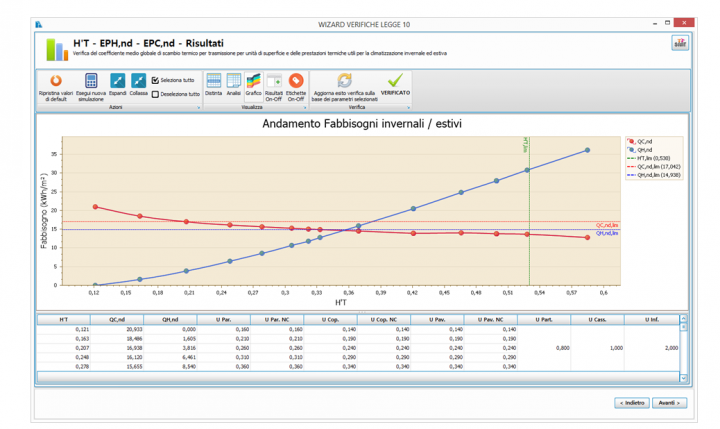The image size is (720, 429).
Task: Run Esegui nuova simulazione
Action: coord(91,80)
